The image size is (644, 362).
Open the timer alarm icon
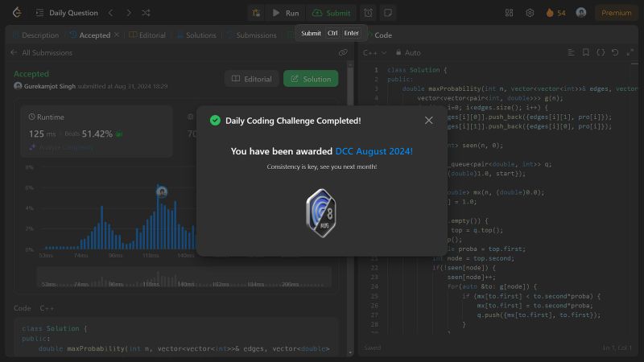[x=368, y=13]
